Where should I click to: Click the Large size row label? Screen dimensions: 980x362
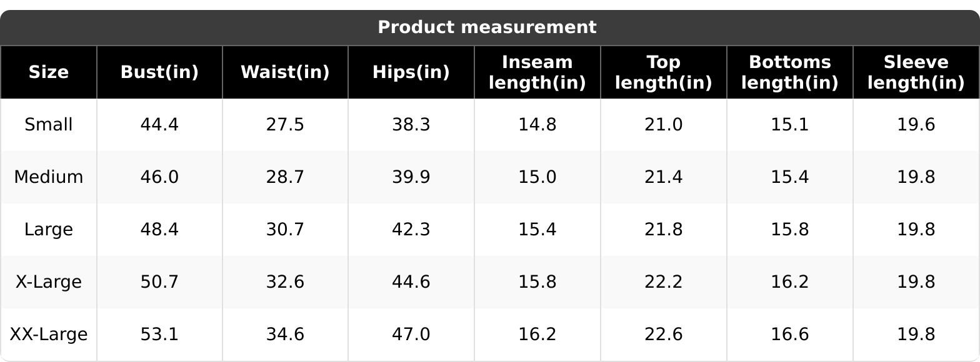pyautogui.click(x=49, y=230)
